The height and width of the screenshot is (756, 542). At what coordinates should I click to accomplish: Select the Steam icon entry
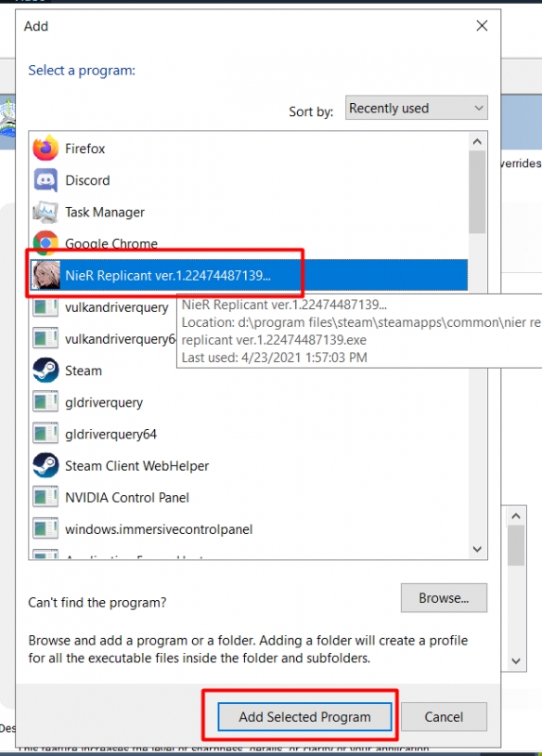click(x=45, y=371)
